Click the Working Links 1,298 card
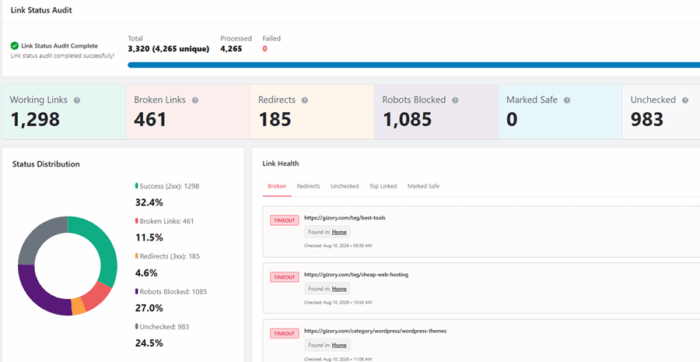The width and height of the screenshot is (700, 362). [63, 112]
